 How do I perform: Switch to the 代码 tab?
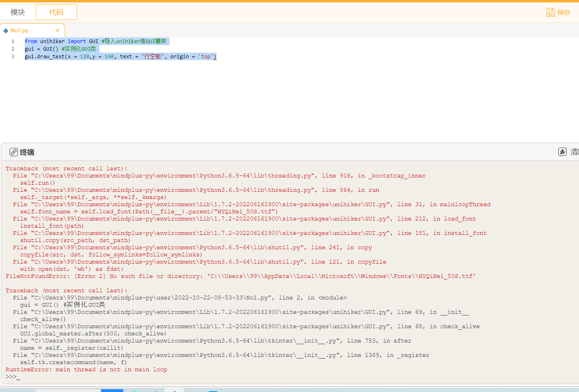[56, 12]
